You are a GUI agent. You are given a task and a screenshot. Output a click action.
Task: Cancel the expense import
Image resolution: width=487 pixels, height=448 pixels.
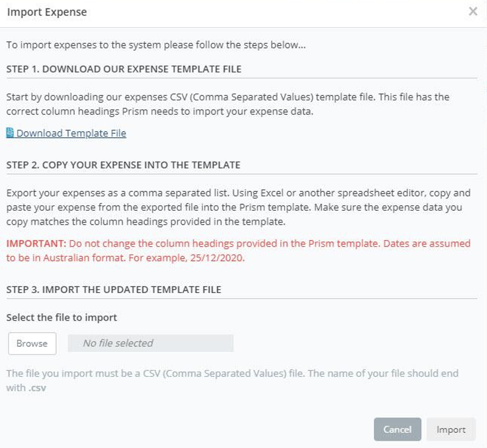click(x=397, y=429)
